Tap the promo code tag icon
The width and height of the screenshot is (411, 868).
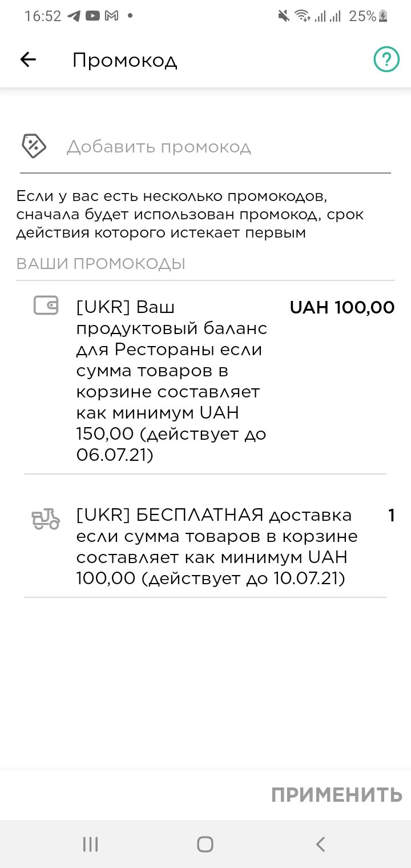point(34,146)
